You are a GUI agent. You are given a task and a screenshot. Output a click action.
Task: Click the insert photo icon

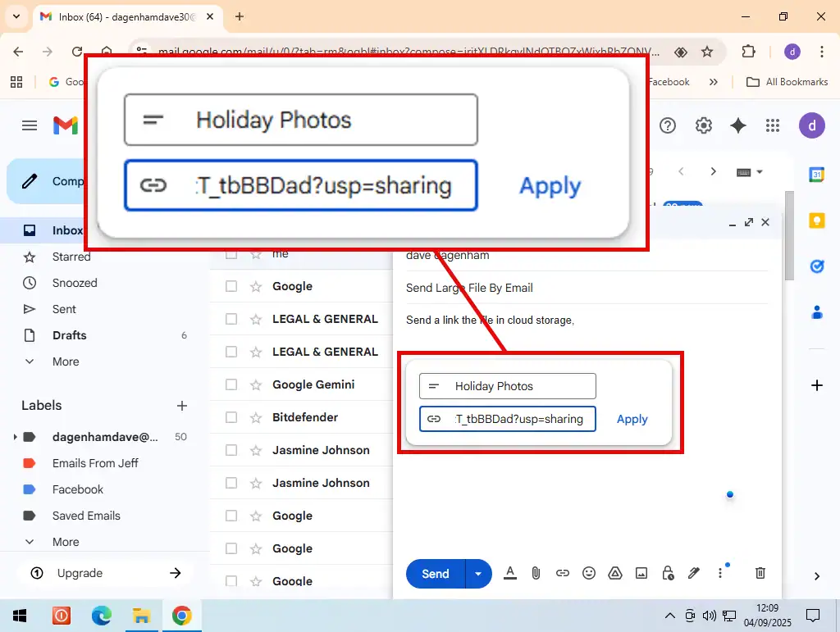point(641,573)
